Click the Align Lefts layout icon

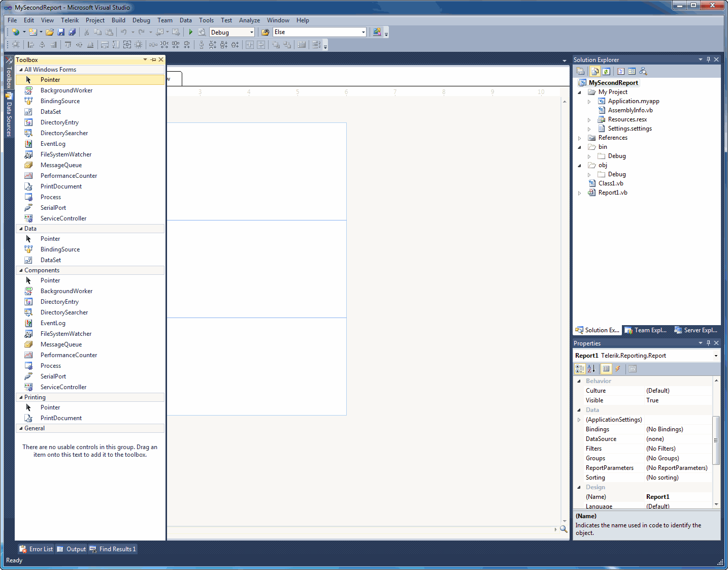31,45
